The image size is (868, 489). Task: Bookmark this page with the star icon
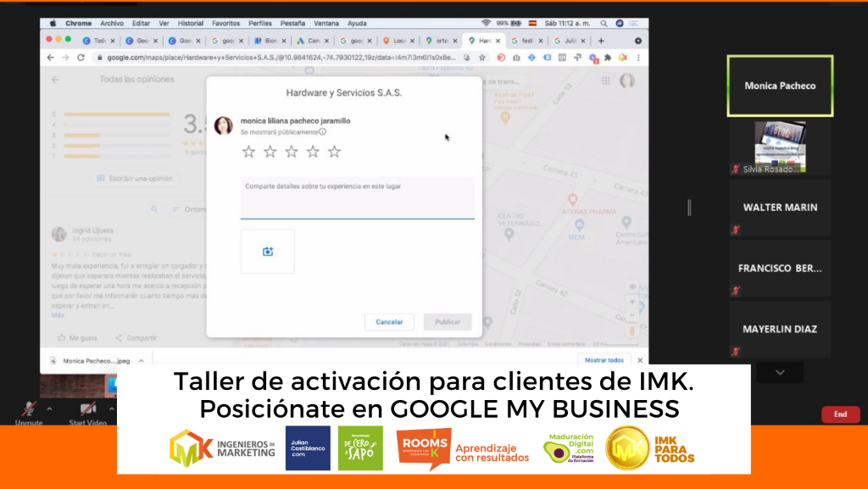click(482, 58)
